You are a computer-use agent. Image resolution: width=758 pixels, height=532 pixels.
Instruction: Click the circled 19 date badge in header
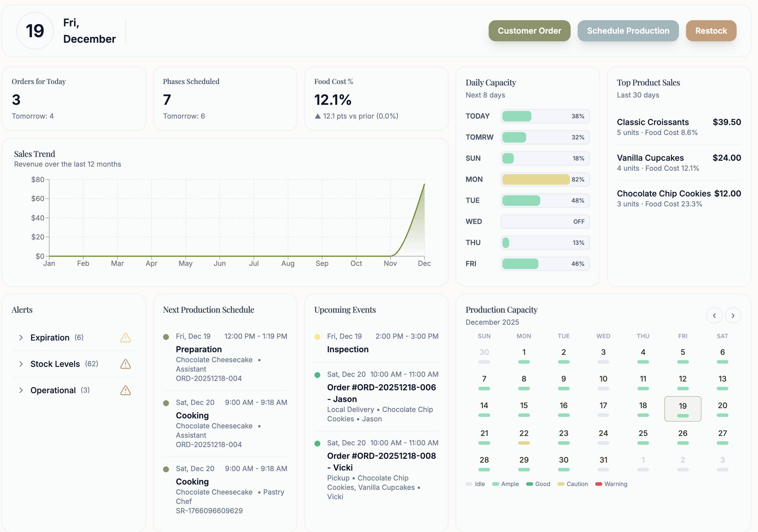pyautogui.click(x=35, y=31)
